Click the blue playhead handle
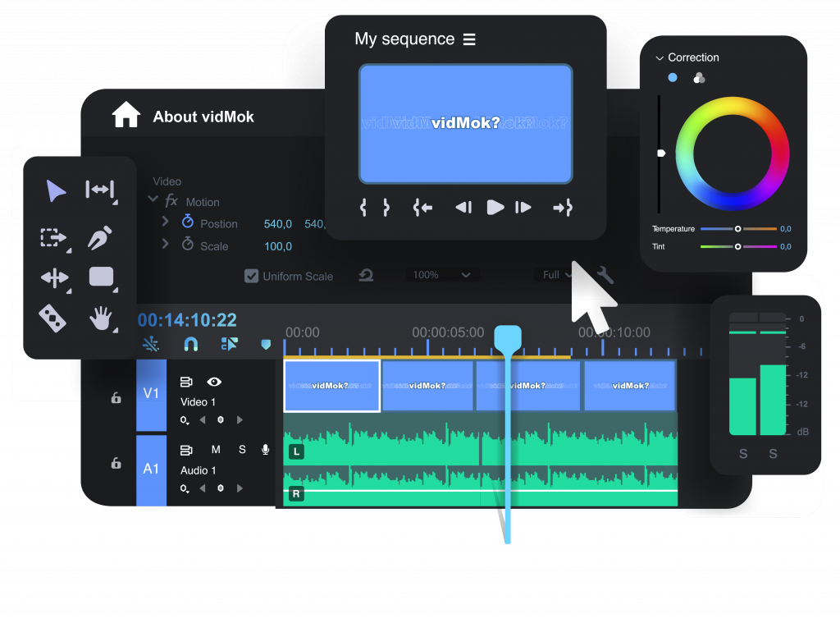 point(507,339)
